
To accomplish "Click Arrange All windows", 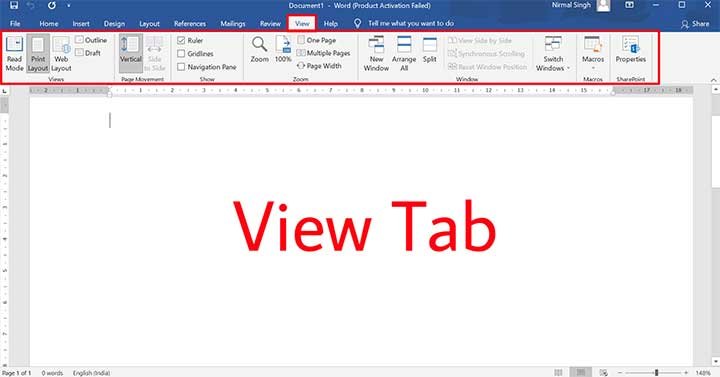I will (x=404, y=54).
